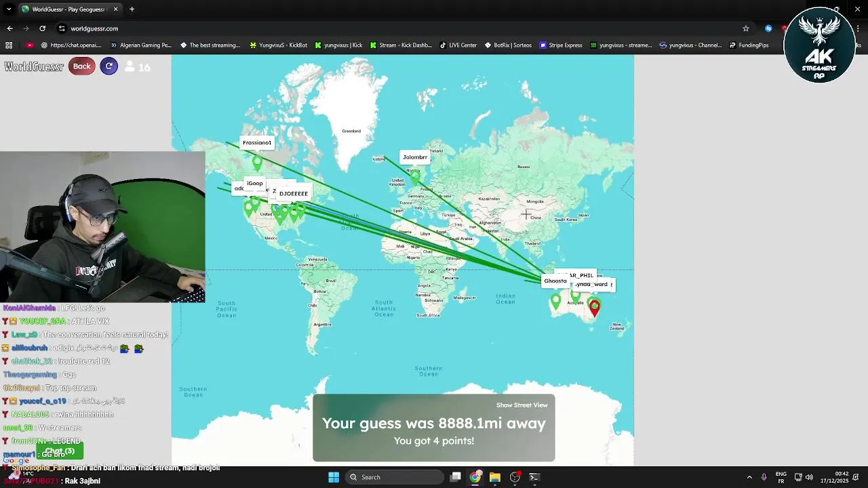Image resolution: width=868 pixels, height=488 pixels.
Task: Open the yungvixus - streame... bookmark
Action: pos(620,45)
